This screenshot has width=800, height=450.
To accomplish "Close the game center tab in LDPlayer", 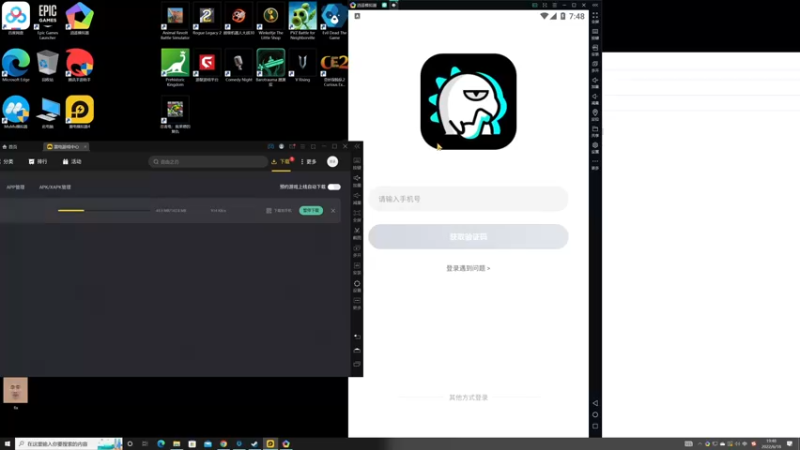I will tap(85, 147).
